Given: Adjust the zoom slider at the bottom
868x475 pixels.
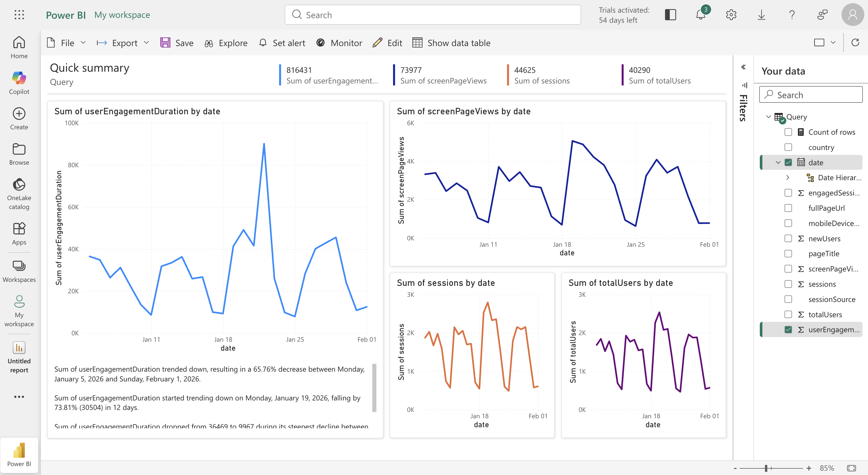Looking at the screenshot, I should (x=766, y=468).
